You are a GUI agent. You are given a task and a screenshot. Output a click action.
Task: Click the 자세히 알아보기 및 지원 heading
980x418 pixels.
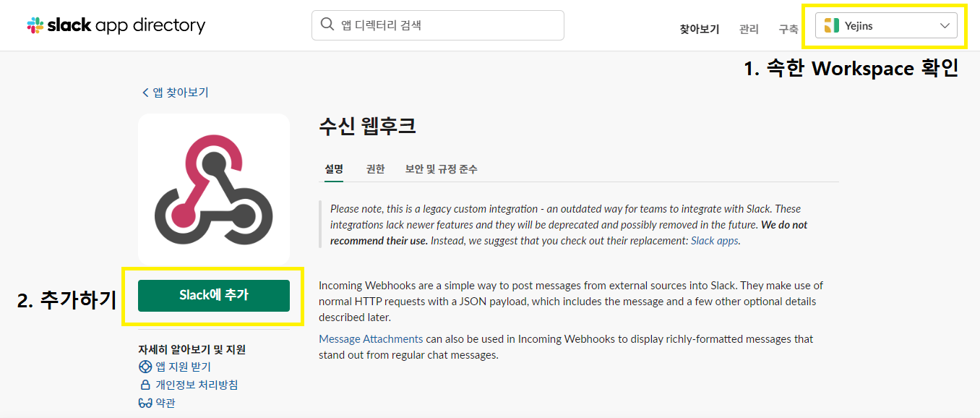[x=192, y=350]
